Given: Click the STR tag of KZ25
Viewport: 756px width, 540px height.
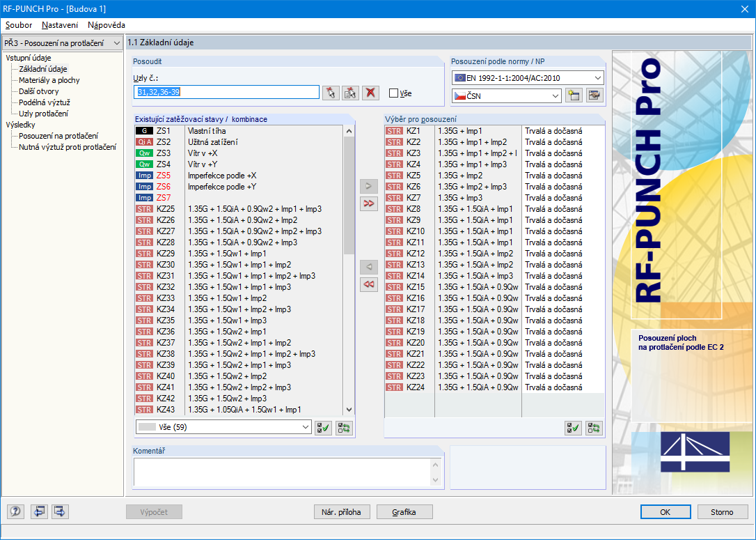Looking at the screenshot, I should click(145, 209).
